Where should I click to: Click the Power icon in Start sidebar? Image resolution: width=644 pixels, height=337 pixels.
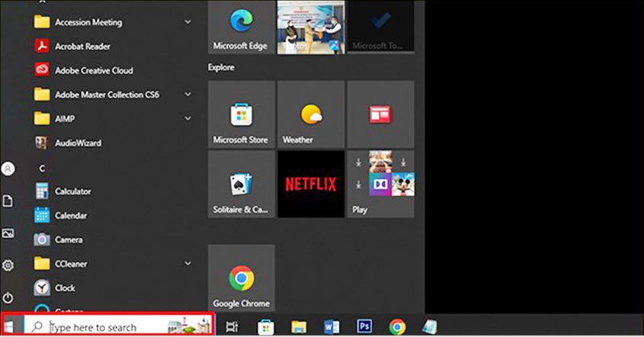8,298
